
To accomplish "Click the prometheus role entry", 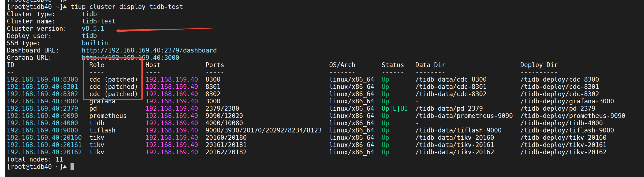I will [x=108, y=116].
